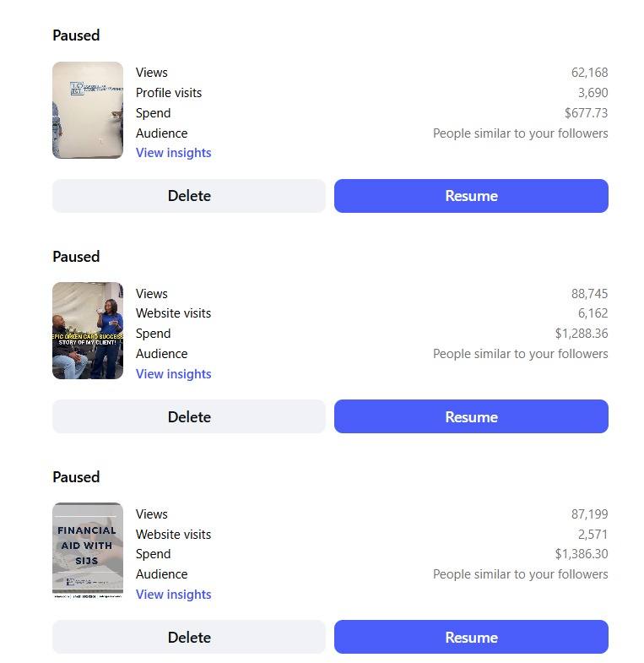Image resolution: width=644 pixels, height=663 pixels.
Task: Click the 2,571 website visits value
Action: [x=593, y=535]
